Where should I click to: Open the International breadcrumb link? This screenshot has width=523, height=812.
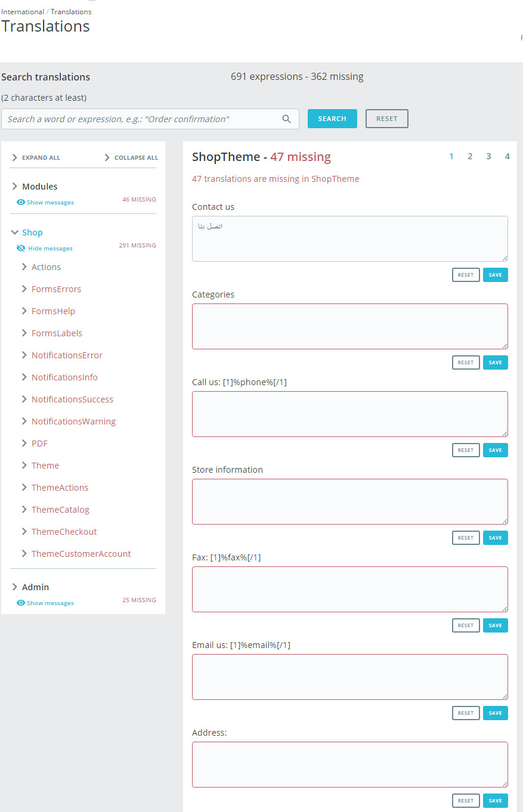(23, 12)
